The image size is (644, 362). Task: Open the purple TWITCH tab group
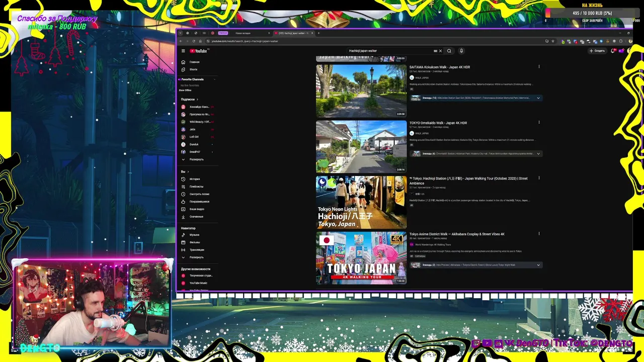point(223,33)
